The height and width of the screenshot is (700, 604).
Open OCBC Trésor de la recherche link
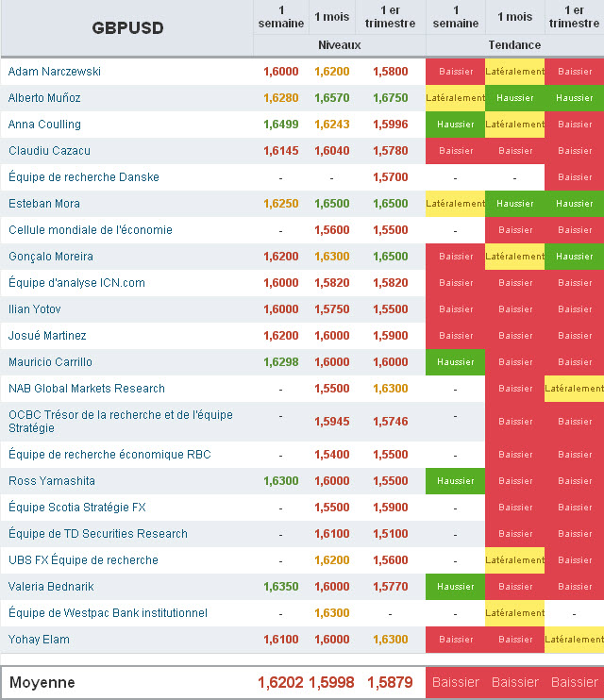(x=121, y=422)
